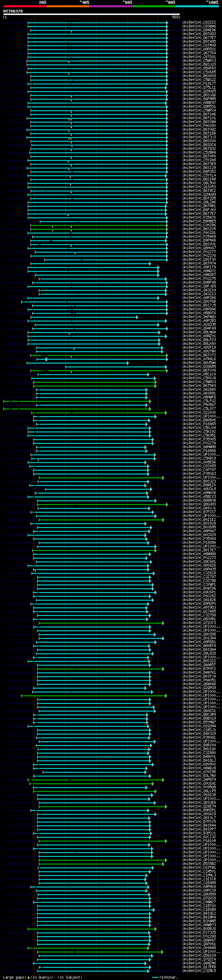
Task: Click the green alignment bar for UniRef100_B6SZ05
Action: (x=99, y=229)
